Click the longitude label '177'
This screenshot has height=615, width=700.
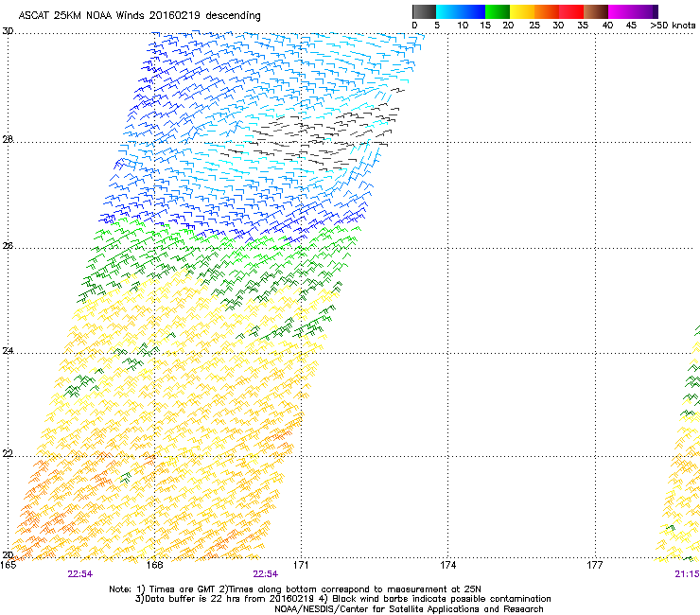pos(595,565)
